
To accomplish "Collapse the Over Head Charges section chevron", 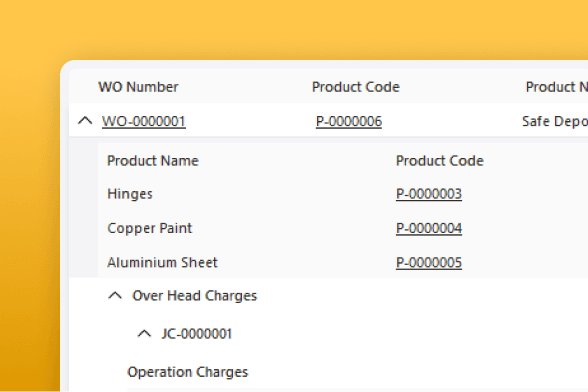I will [x=115, y=296].
